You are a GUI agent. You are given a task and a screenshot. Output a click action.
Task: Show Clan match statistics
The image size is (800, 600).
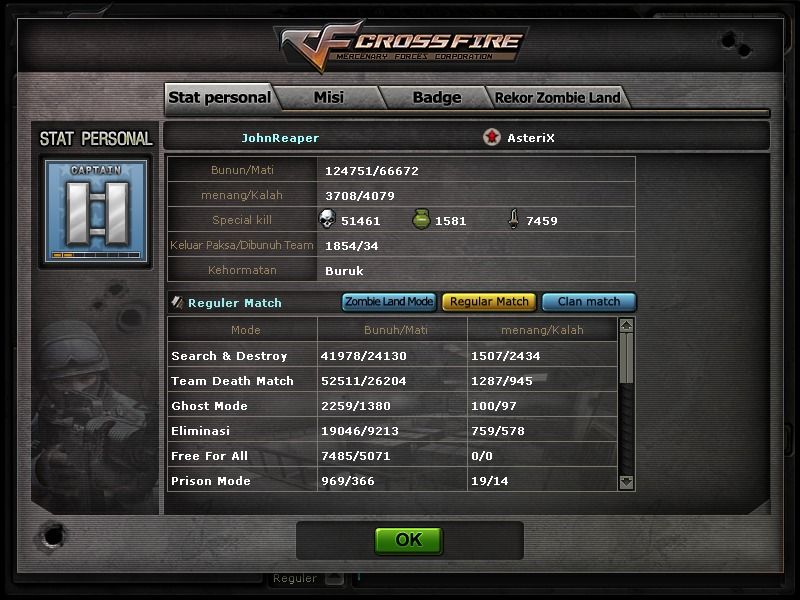point(589,302)
